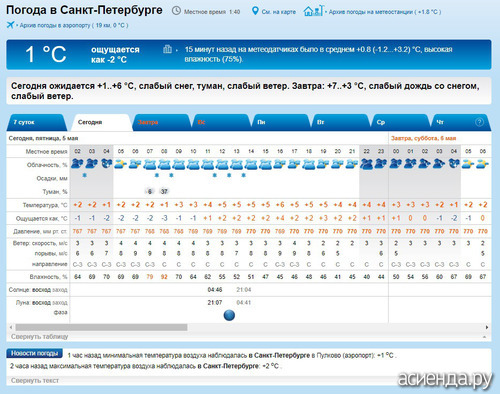The width and height of the screenshot is (500, 394).
Task: Click the moon phase icon
Action: tap(229, 315)
